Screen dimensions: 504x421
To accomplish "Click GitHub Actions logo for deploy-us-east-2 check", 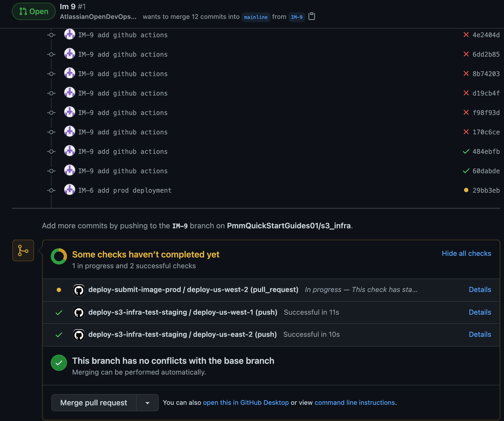I will click(x=79, y=335).
